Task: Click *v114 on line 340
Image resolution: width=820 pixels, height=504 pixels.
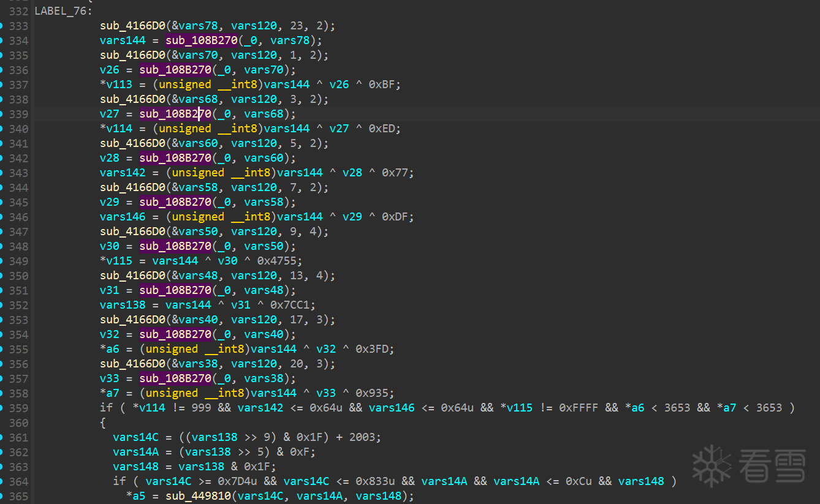Action: [x=116, y=129]
